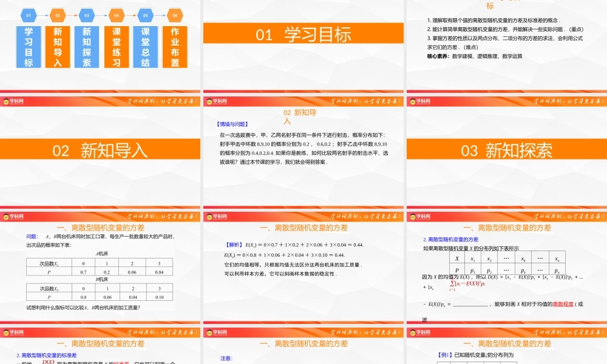Click the 学科网 logo on the 【解析】 slide
The image size is (607, 364).
click(217, 217)
